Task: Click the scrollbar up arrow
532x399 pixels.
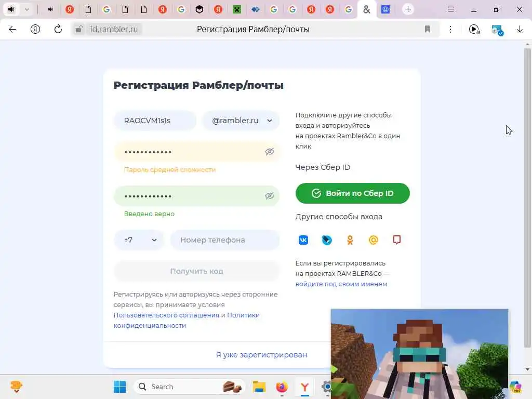Action: (527, 44)
